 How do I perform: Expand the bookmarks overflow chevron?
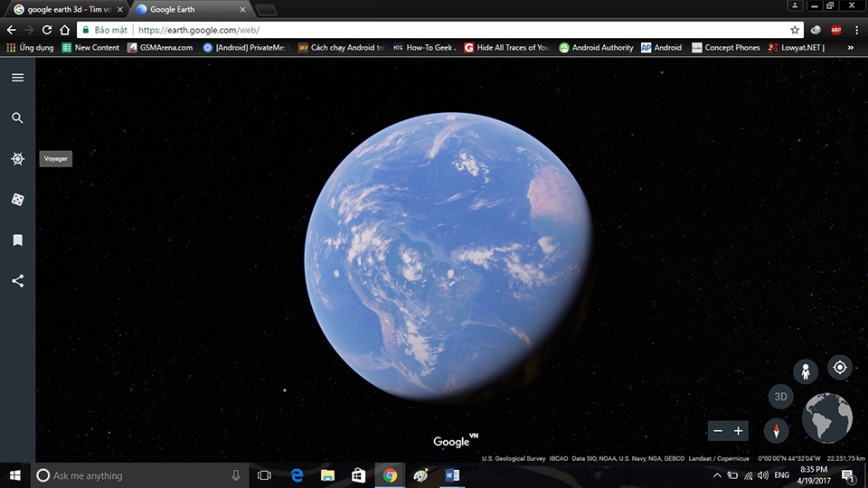click(850, 48)
